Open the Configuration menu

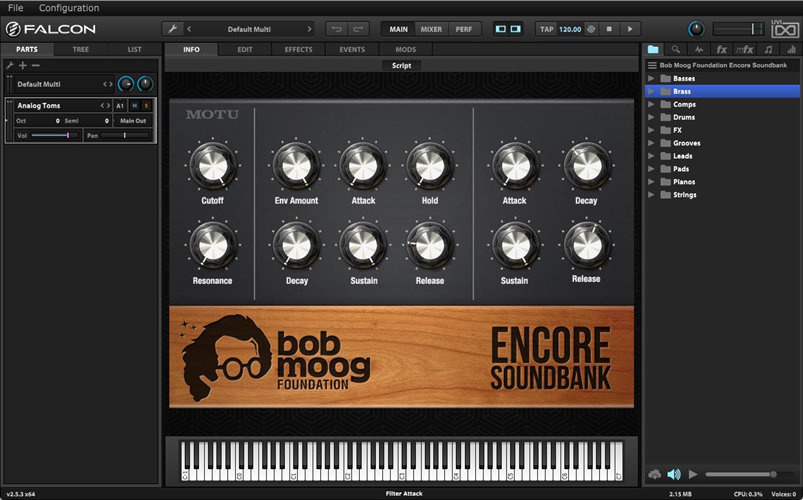click(x=69, y=8)
